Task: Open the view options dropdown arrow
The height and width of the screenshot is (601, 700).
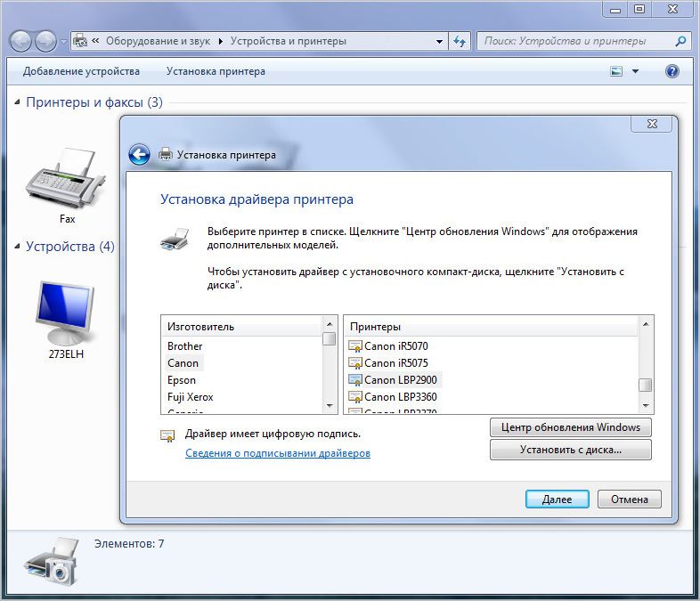Action: point(635,71)
